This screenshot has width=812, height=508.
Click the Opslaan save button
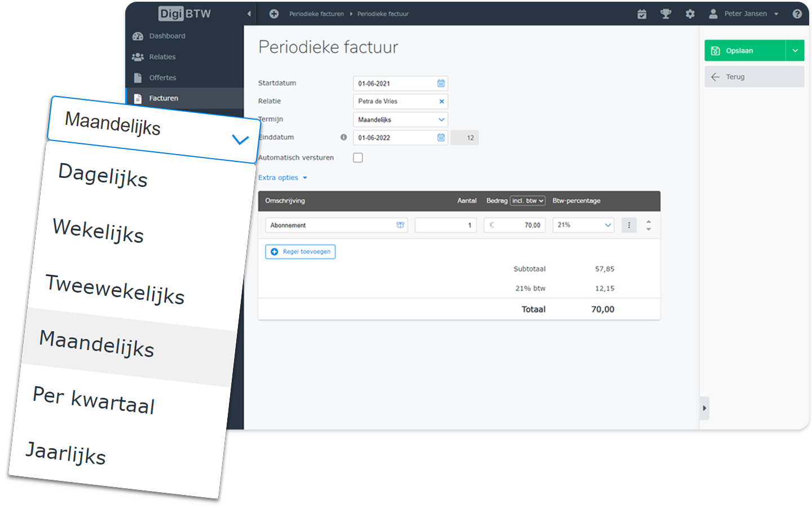click(745, 51)
